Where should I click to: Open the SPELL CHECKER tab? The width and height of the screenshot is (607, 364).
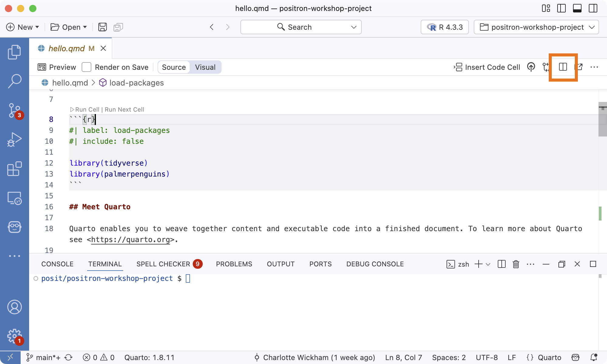coord(169,264)
